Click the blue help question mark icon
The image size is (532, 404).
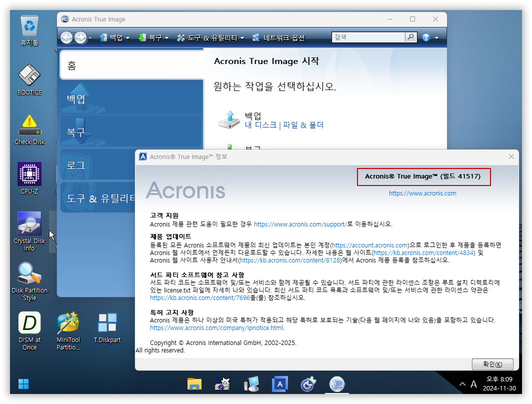tap(426, 37)
